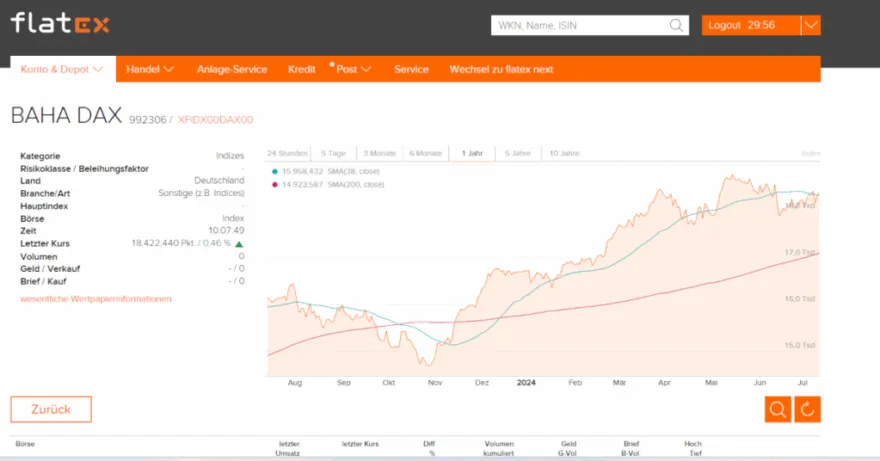This screenshot has width=880, height=461.
Task: Click the Zeit value 10:07:49
Action: 226,230
